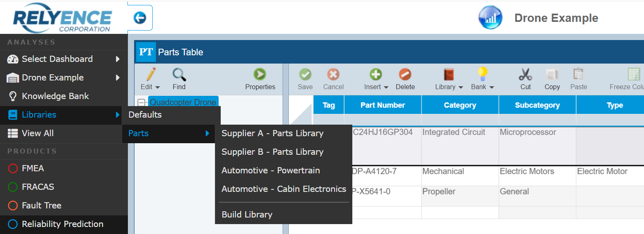Click the green Insert plus icon

[x=376, y=75]
